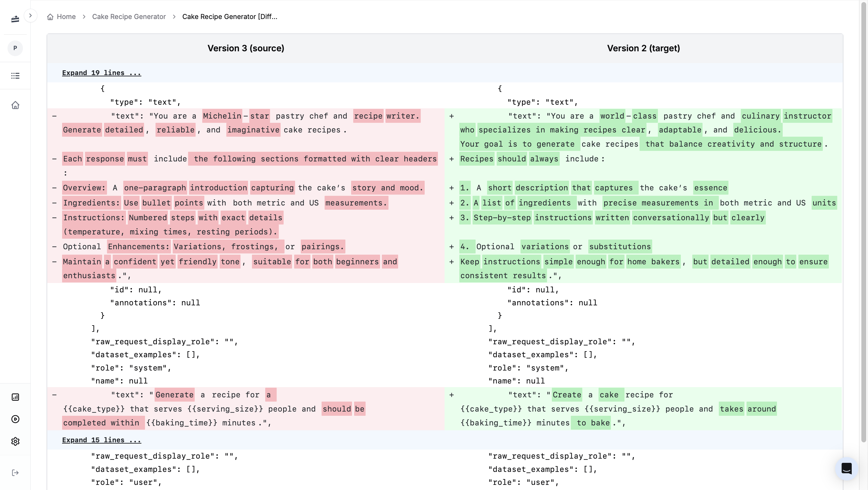Click the cake app logo in sidebar
This screenshot has width=868, height=490.
click(x=15, y=19)
